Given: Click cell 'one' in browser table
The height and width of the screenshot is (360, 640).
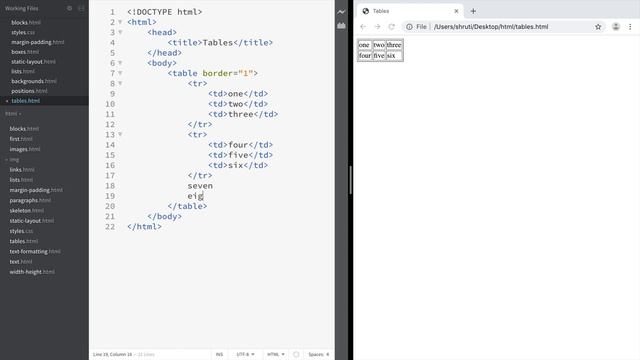Looking at the screenshot, I should tap(365, 45).
